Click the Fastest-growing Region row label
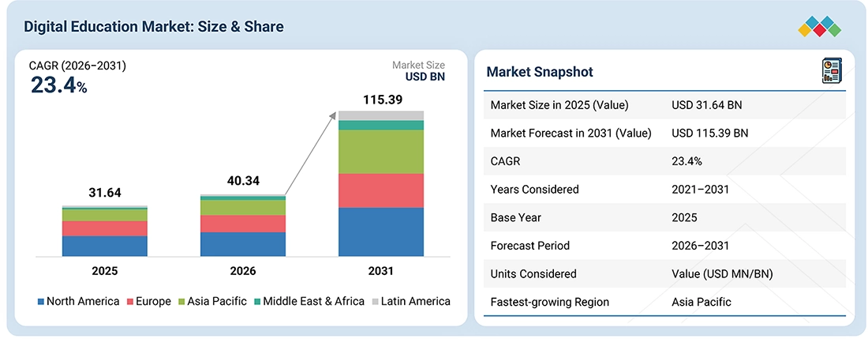Screen dimensions: 868x339 550,302
